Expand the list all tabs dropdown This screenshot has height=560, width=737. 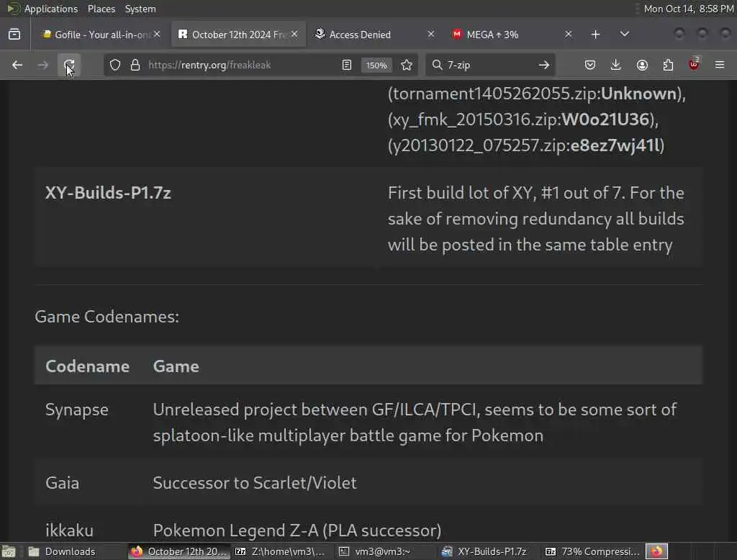pyautogui.click(x=624, y=35)
